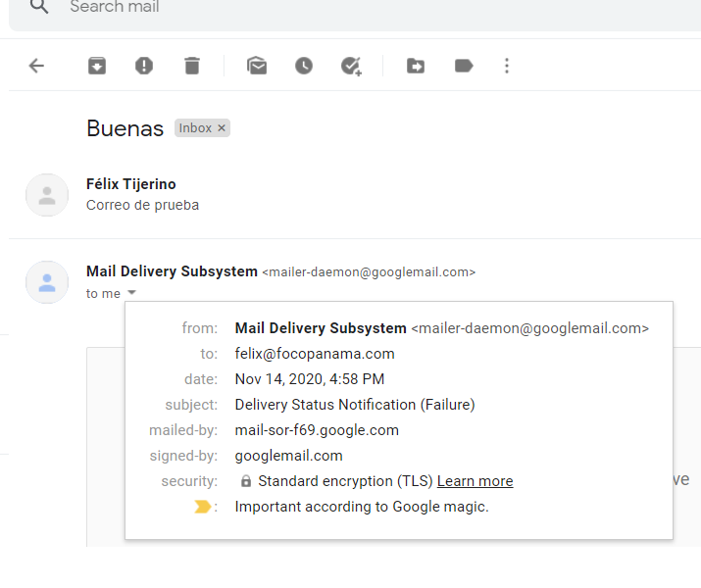Snooze this email with clock icon
This screenshot has height=588, width=701.
pos(304,66)
